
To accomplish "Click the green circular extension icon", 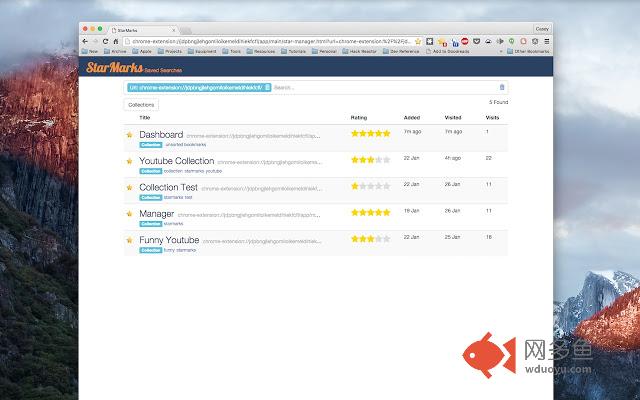I will click(x=511, y=41).
